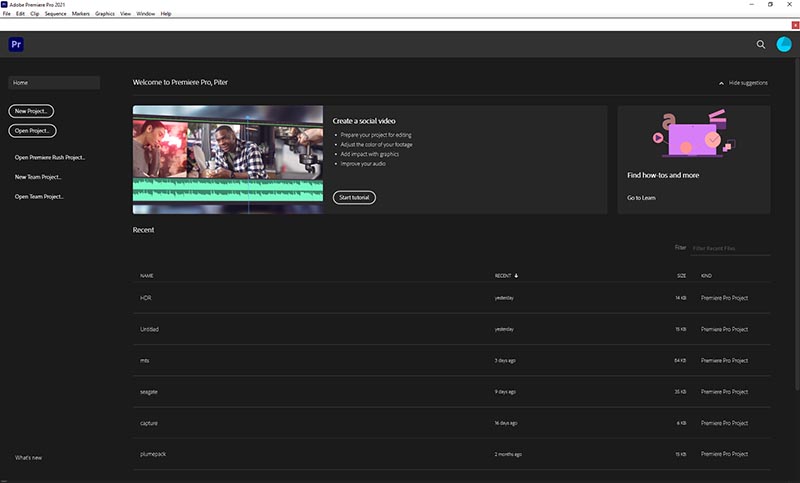This screenshot has height=483, width=800.
Task: Click New Team Project link
Action: tap(38, 177)
